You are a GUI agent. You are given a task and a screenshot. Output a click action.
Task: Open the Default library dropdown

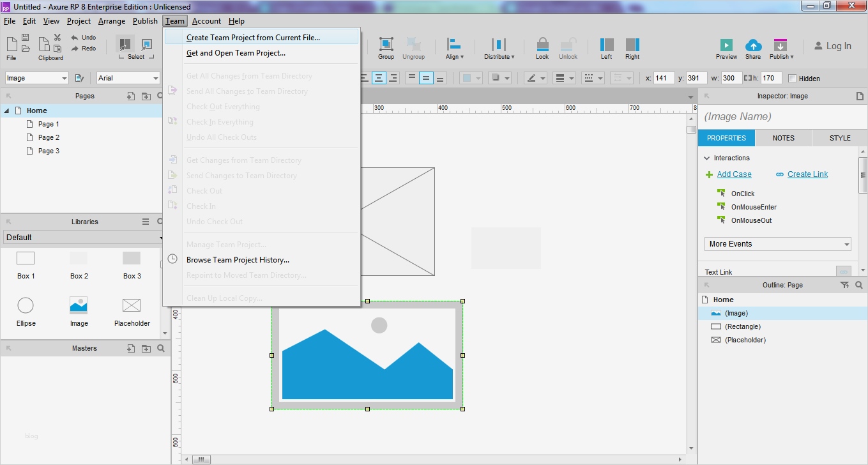tap(84, 237)
